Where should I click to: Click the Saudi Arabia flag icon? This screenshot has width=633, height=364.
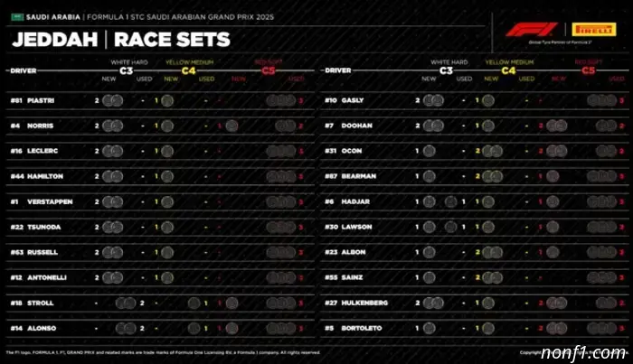click(x=17, y=16)
